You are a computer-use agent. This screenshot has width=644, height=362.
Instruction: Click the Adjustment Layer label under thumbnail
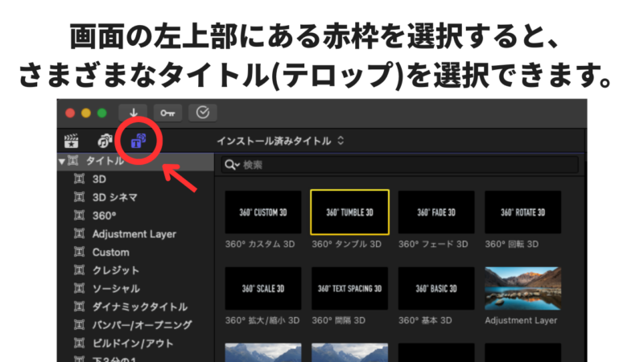pos(521,320)
